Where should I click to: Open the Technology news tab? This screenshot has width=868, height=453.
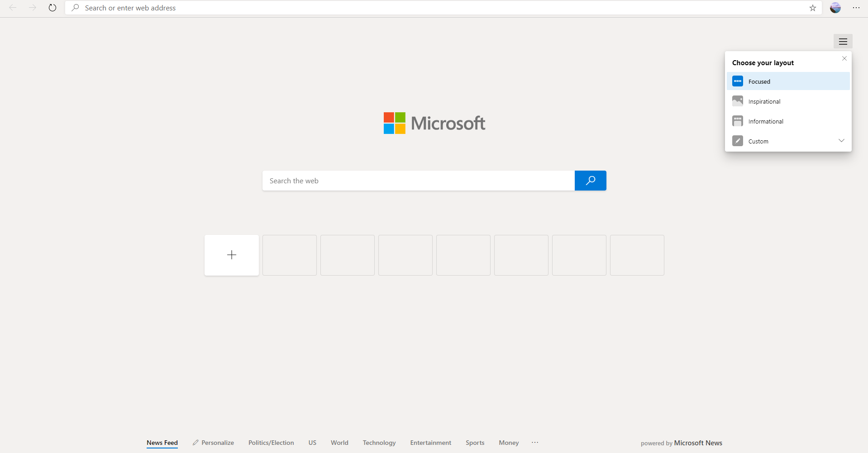tap(379, 443)
